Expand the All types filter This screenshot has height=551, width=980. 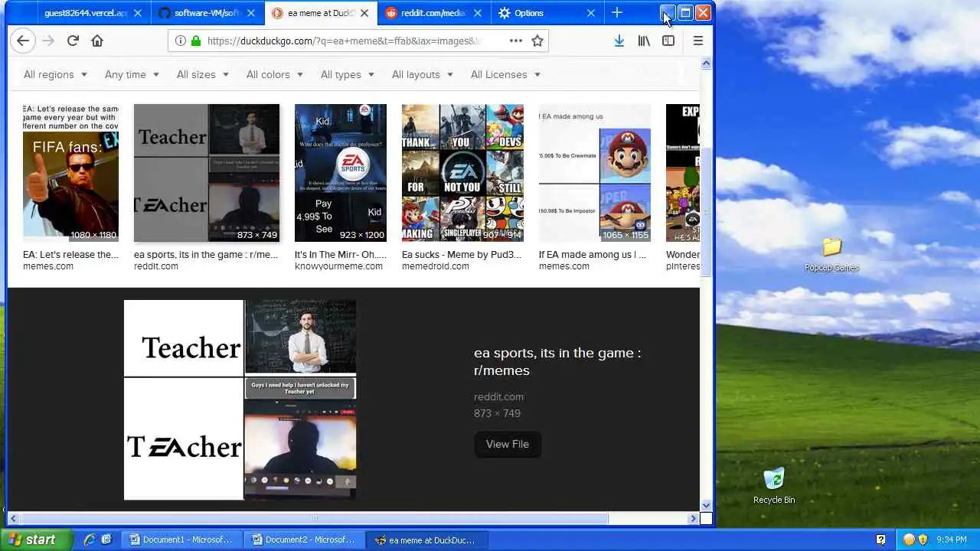click(x=347, y=74)
